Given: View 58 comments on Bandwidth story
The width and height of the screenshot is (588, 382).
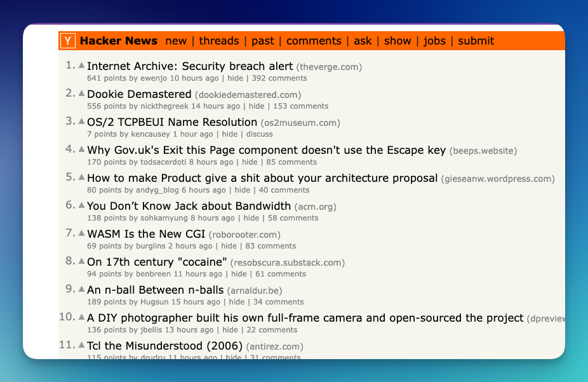Looking at the screenshot, I should coord(293,218).
